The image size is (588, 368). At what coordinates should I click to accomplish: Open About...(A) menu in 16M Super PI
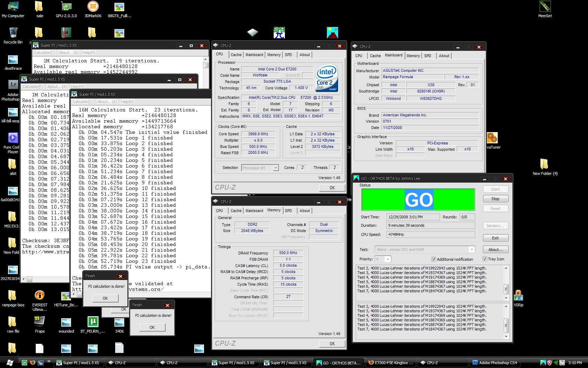[107, 102]
